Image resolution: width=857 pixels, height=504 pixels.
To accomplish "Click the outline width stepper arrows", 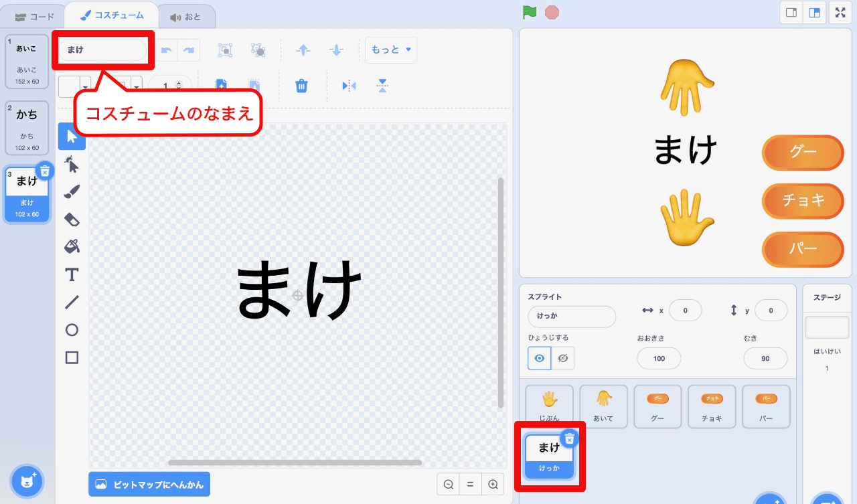I will point(178,86).
